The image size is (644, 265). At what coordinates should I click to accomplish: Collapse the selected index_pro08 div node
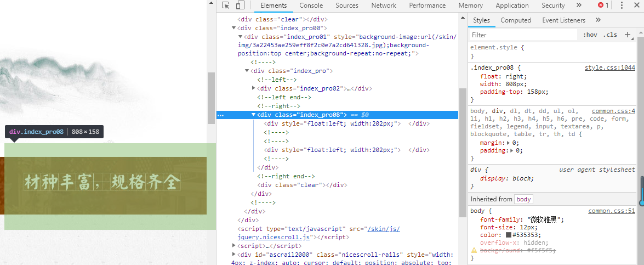(x=253, y=115)
